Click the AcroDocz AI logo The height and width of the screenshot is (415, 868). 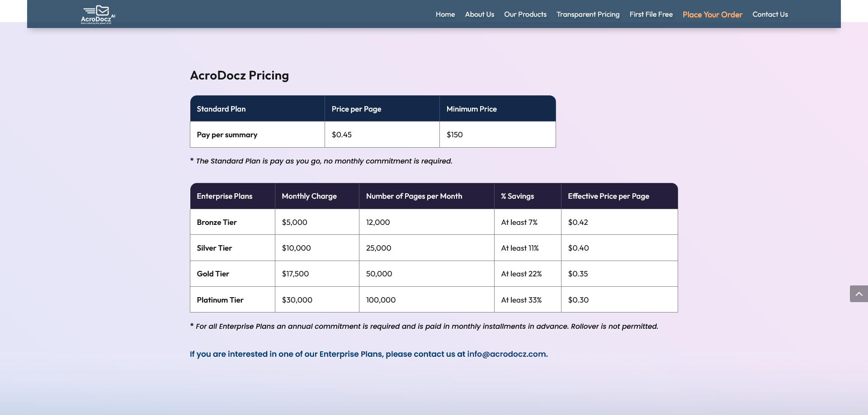pyautogui.click(x=98, y=14)
